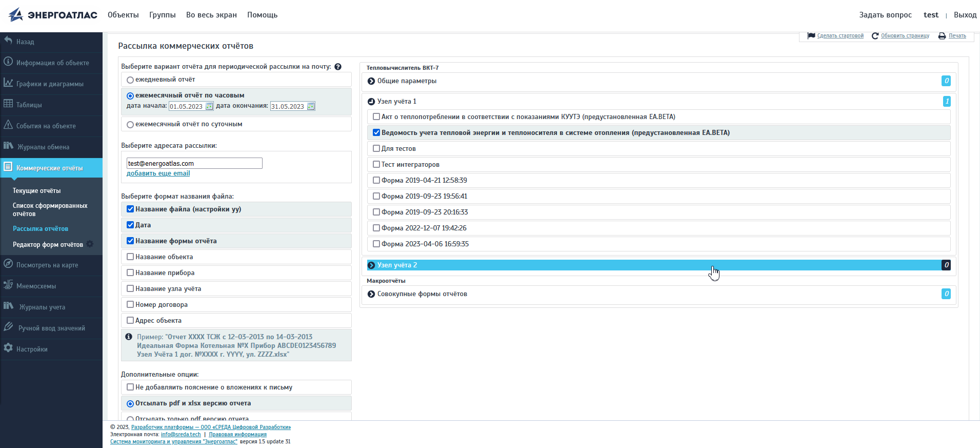The image size is (980, 448).
Task: Open Графики и диаграммы in sidebar
Action: (50, 84)
